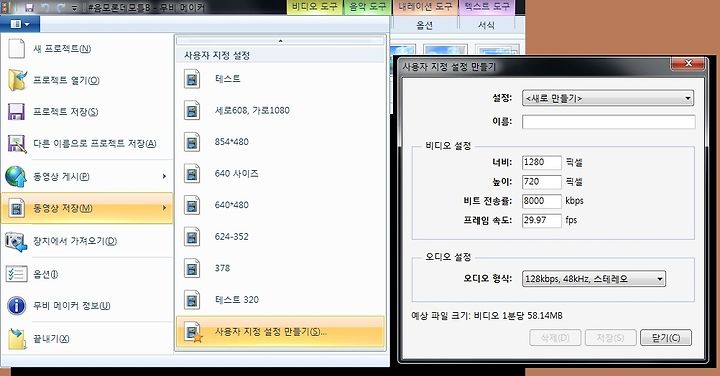Expand the 동영상 게시 submenu arrow
The height and width of the screenshot is (376, 720).
[164, 176]
